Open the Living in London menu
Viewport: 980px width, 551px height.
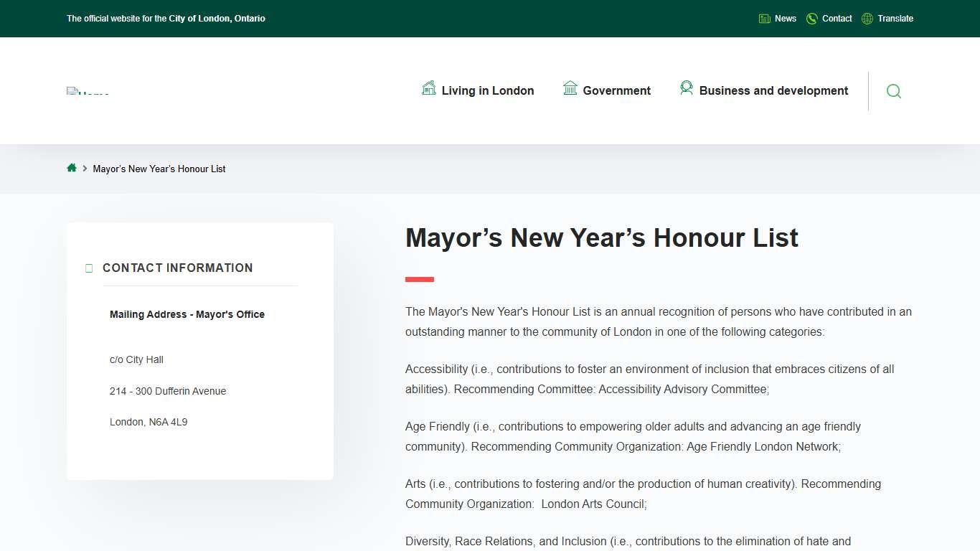[488, 90]
